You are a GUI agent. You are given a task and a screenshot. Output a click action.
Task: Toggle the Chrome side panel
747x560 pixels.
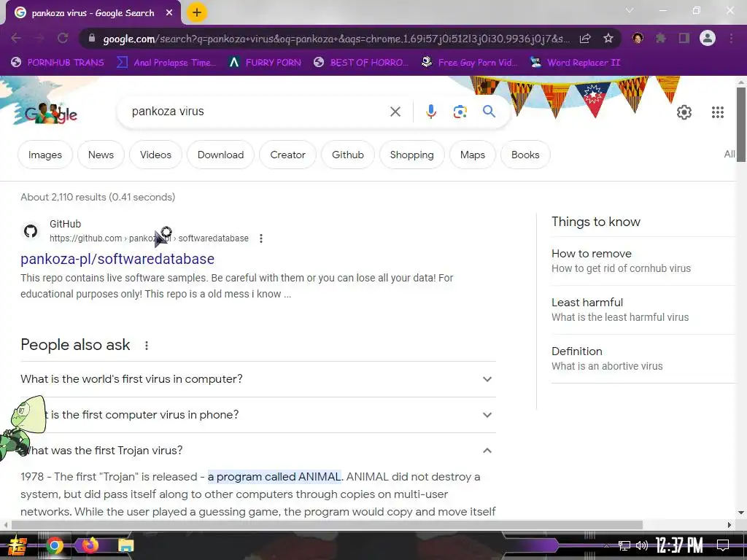684,38
